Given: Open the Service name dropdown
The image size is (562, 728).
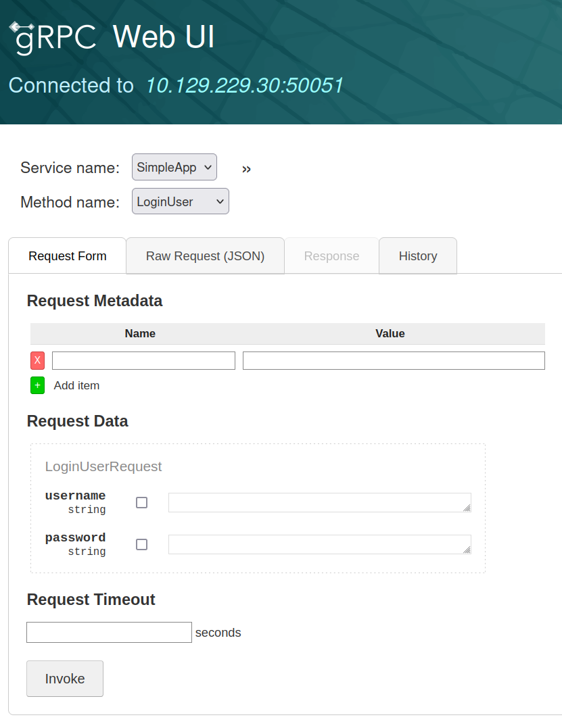Looking at the screenshot, I should coord(174,167).
